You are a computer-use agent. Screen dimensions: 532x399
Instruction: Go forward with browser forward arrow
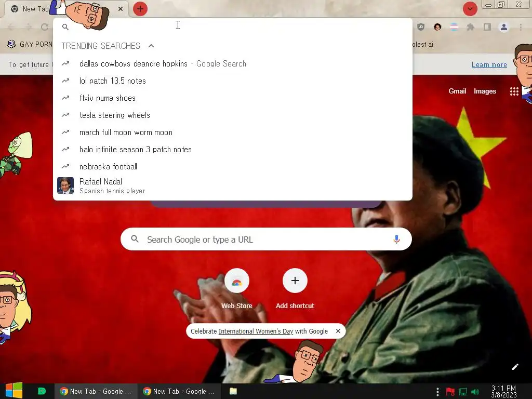[29, 27]
